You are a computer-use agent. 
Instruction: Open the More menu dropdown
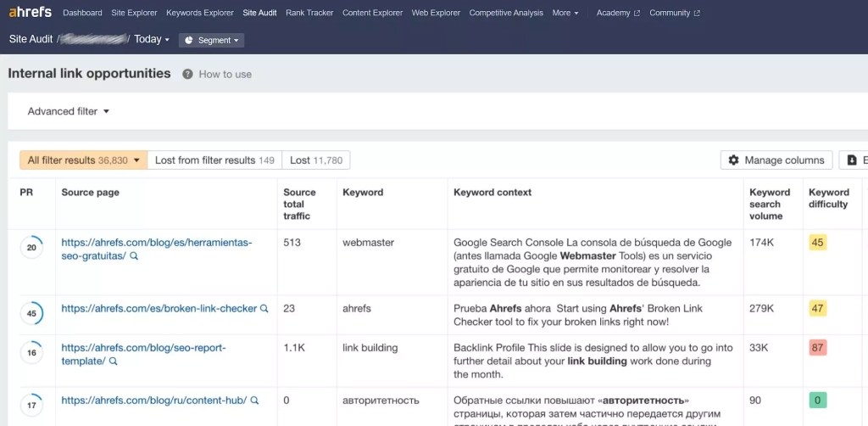[x=565, y=13]
